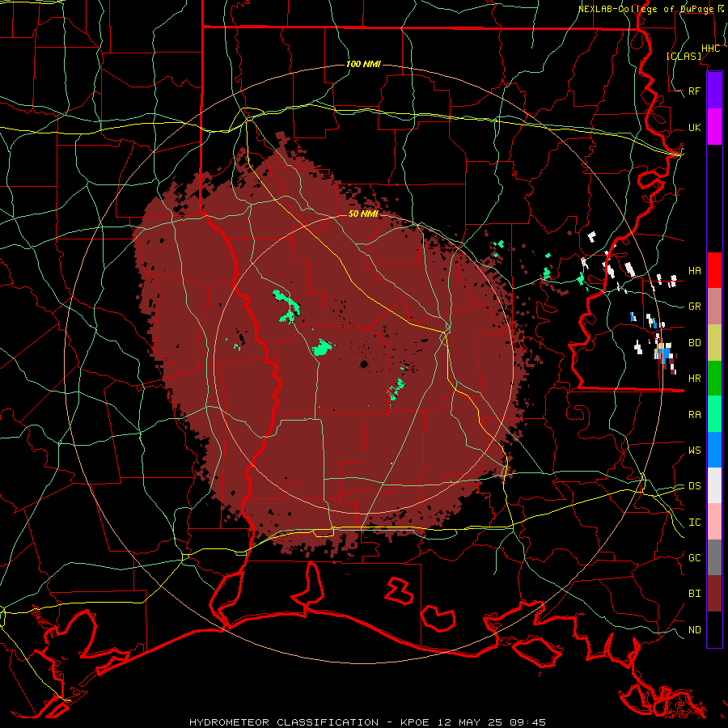Click the black radar-site dot inside the echo
728x728 pixels.
tap(364, 365)
